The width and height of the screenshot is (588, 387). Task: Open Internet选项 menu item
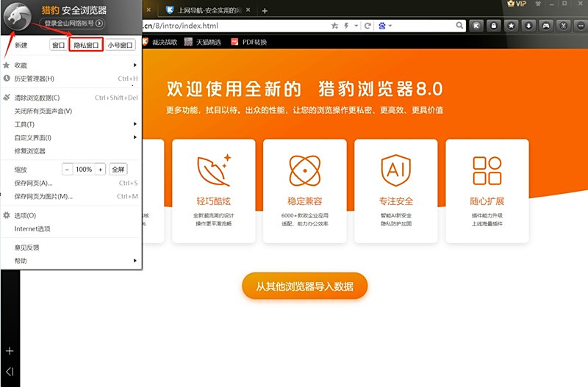point(71,229)
